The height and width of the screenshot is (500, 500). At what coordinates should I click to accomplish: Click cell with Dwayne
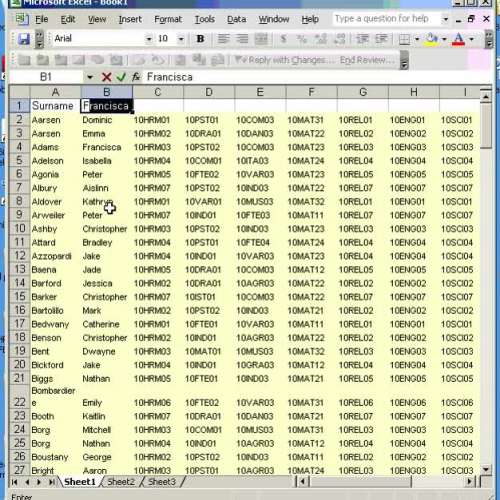[106, 351]
